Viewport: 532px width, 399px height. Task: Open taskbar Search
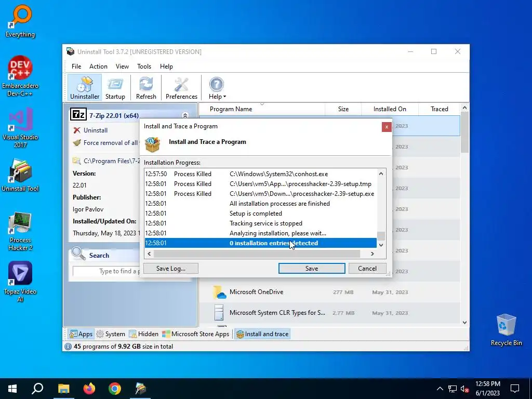(x=37, y=389)
